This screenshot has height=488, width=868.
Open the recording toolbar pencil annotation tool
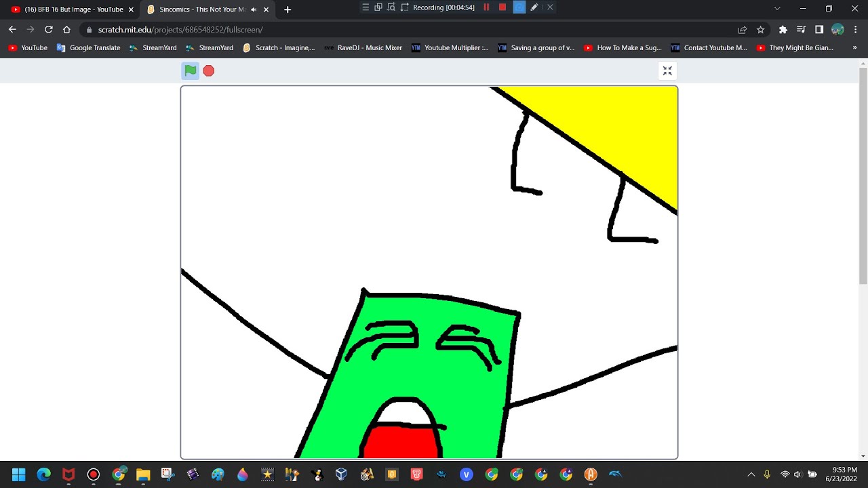[x=534, y=7]
